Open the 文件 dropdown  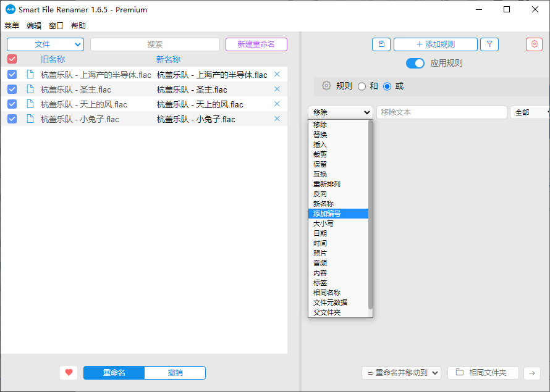click(x=44, y=44)
